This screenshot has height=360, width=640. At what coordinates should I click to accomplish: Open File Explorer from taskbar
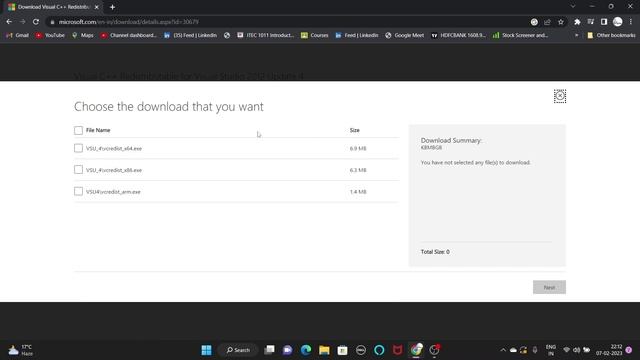[x=324, y=350]
